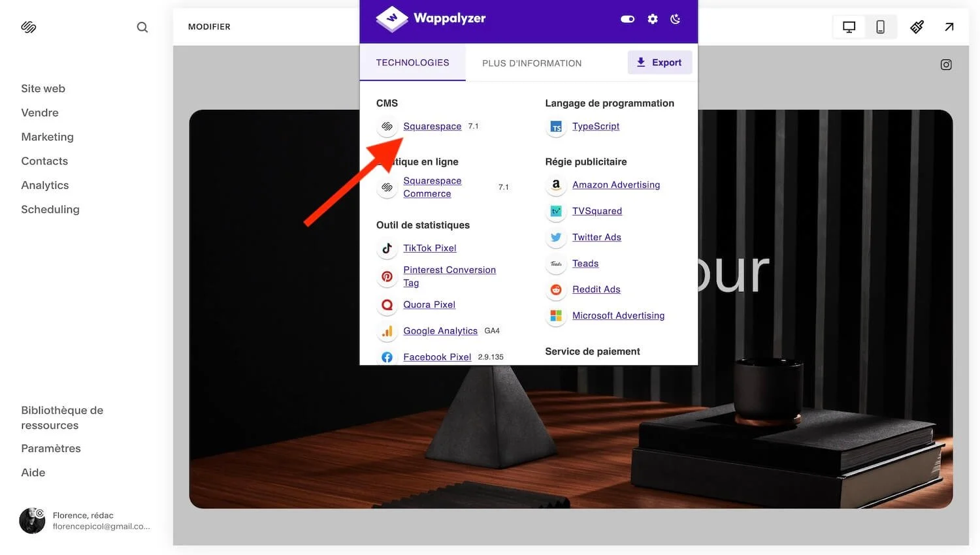Click the Pinterest Conversion Tag icon

coord(387,276)
